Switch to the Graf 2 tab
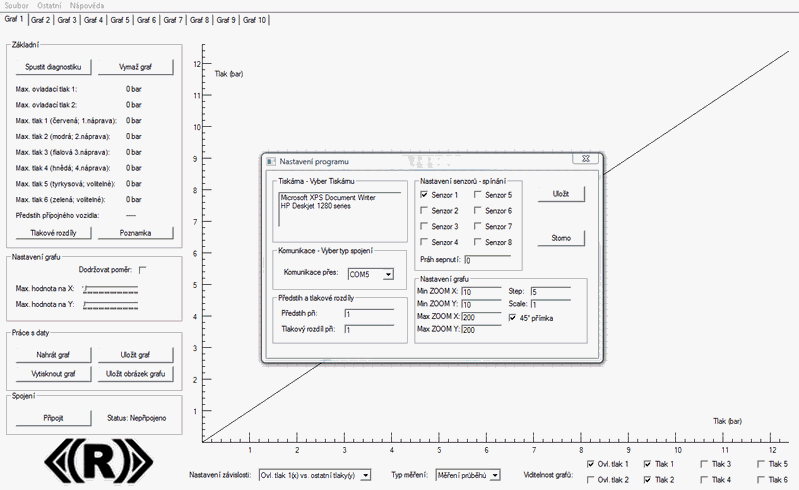This screenshot has height=490, width=799. (x=41, y=20)
